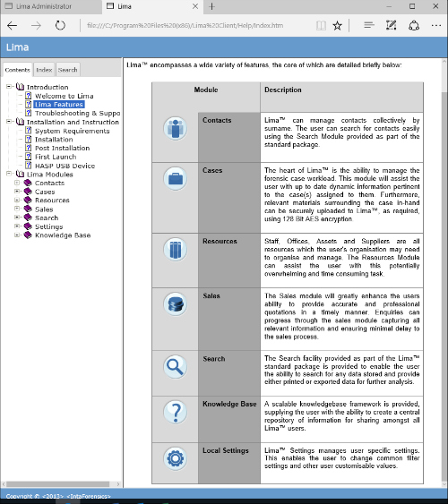The height and width of the screenshot is (504, 448).
Task: Click the Welcome to Lima page icon
Action: (29, 96)
